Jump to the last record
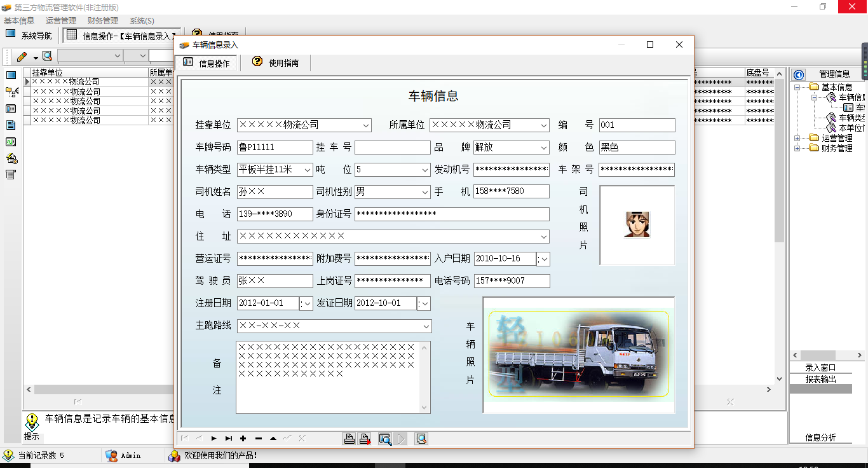This screenshot has width=868, height=468. [x=228, y=439]
